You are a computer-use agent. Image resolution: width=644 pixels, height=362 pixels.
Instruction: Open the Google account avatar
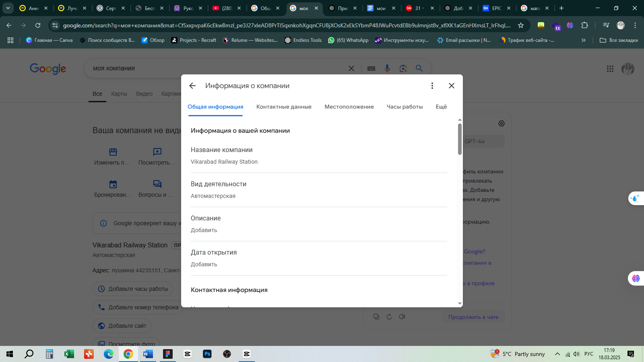pyautogui.click(x=628, y=69)
